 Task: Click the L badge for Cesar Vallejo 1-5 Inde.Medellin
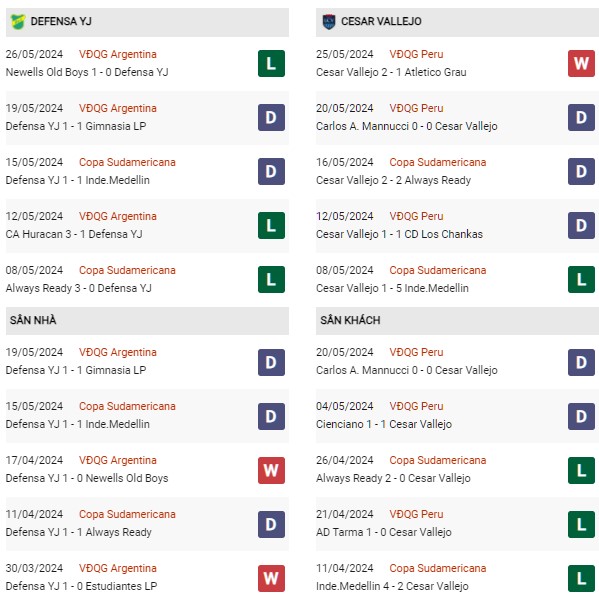coord(581,279)
